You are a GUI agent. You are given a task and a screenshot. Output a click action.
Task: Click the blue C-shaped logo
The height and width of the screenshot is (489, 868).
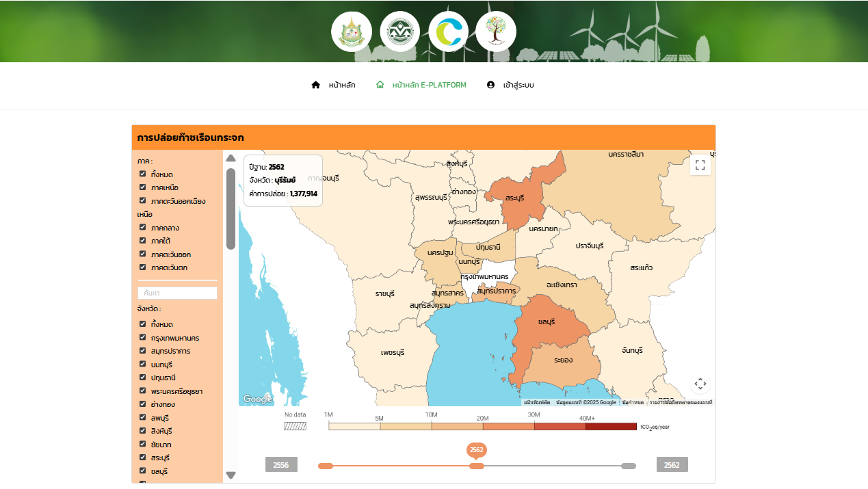pos(448,31)
